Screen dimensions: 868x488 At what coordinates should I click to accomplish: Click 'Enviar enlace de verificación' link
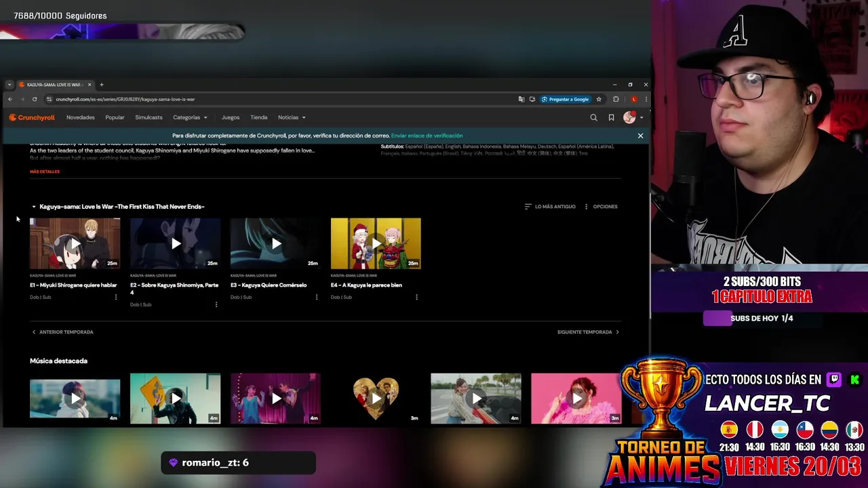427,136
